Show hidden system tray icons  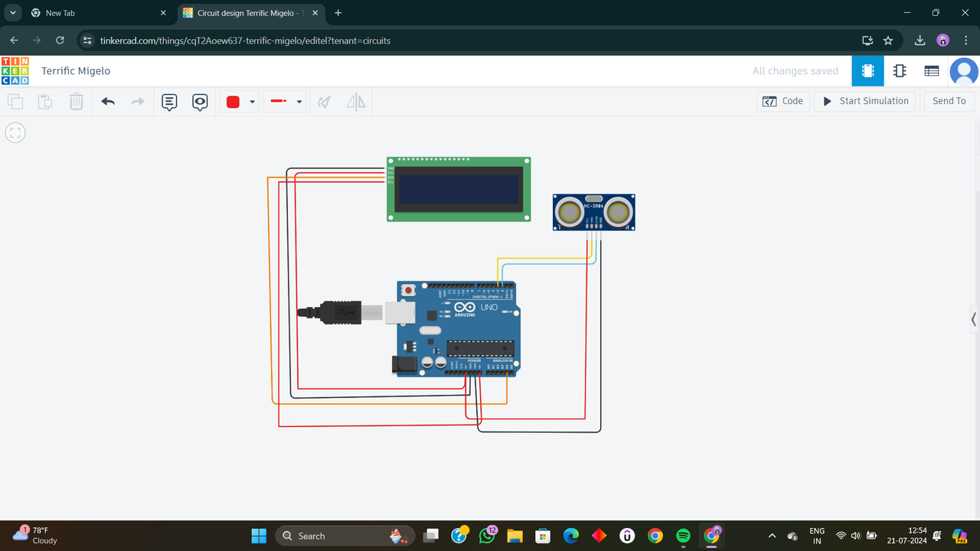pyautogui.click(x=772, y=536)
